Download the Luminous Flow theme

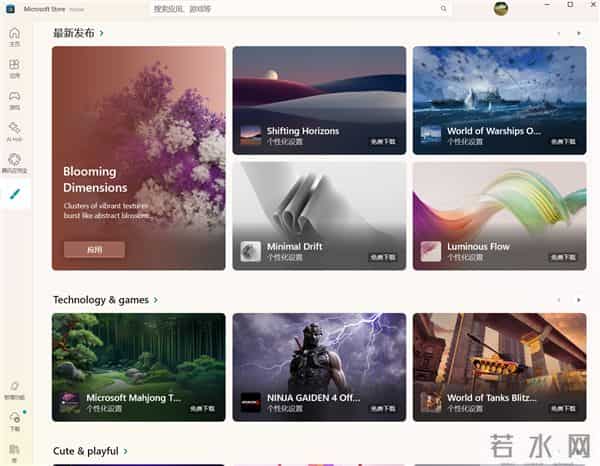point(563,257)
